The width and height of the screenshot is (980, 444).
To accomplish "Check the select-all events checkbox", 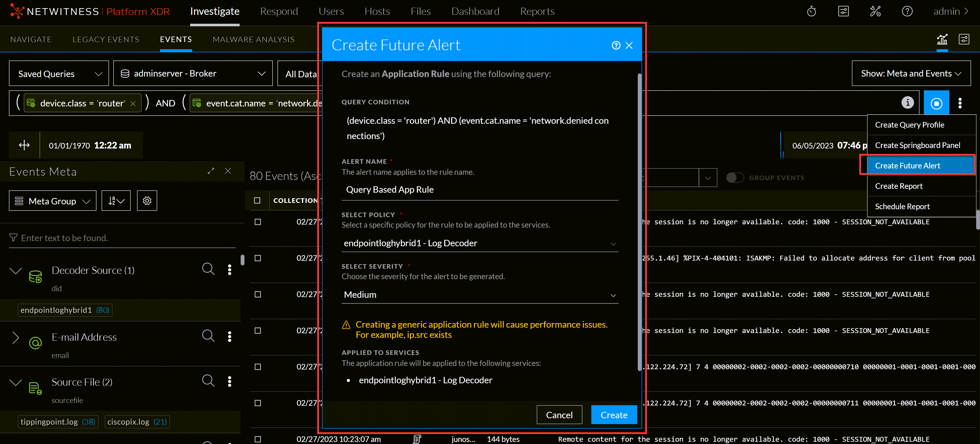I will pyautogui.click(x=257, y=201).
